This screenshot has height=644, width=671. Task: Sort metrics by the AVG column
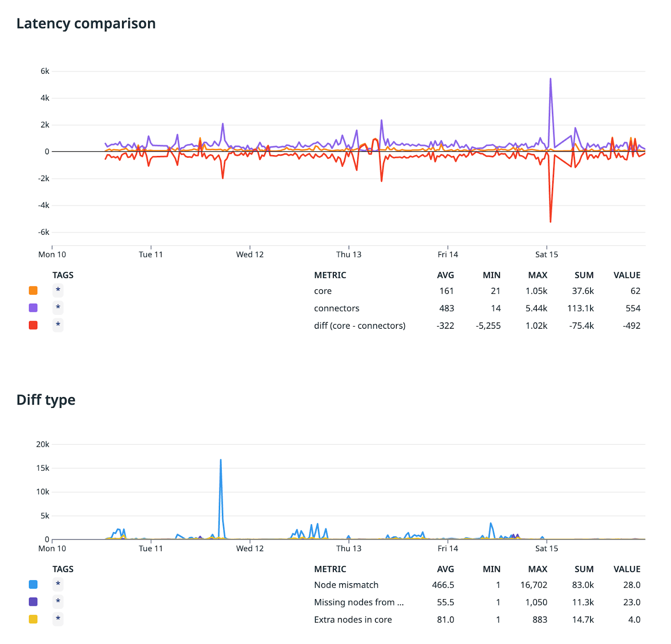click(446, 275)
